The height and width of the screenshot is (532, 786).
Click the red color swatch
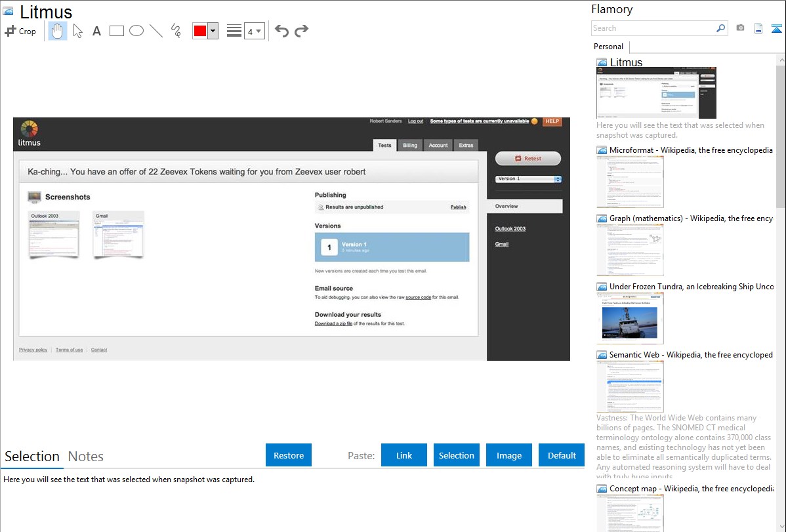point(200,31)
